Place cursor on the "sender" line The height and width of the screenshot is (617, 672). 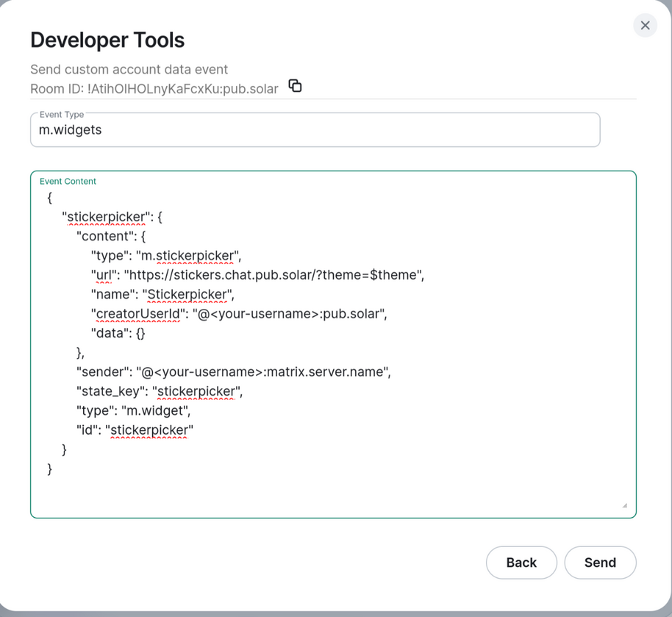pos(234,372)
